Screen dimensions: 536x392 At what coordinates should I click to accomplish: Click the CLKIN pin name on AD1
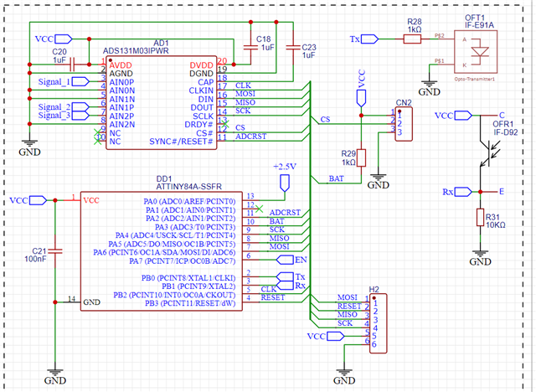click(x=201, y=90)
